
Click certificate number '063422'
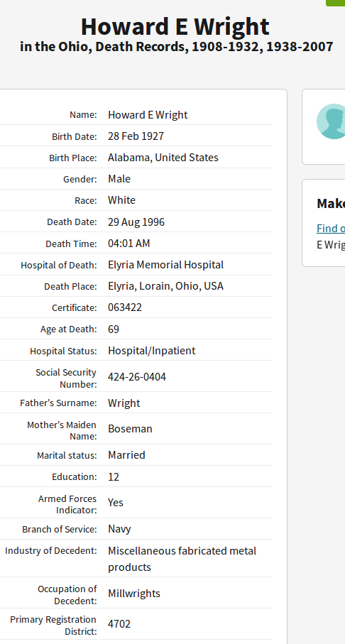(125, 307)
